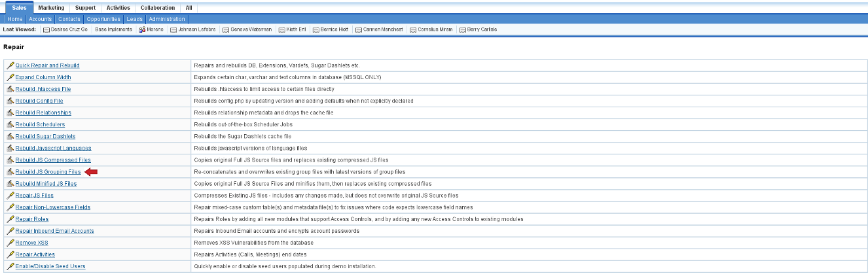Click the wrench icon next to Remove XSS

point(10,243)
